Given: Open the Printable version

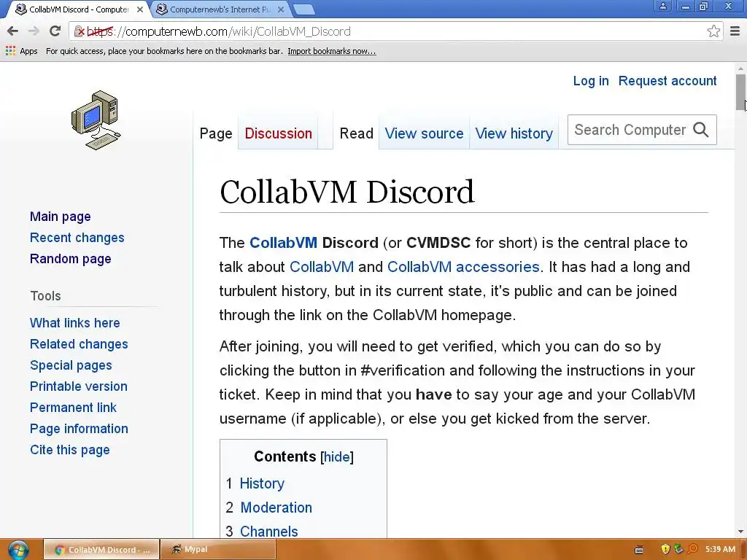Looking at the screenshot, I should pos(79,386).
